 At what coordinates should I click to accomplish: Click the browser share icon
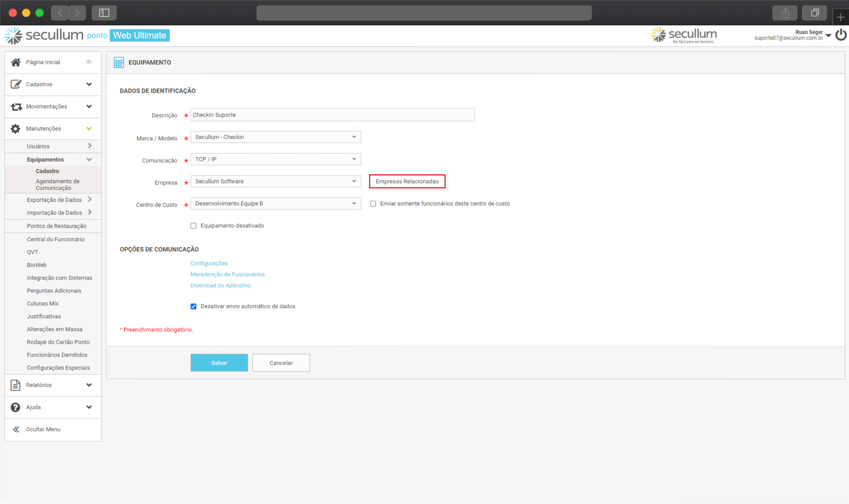pos(785,13)
